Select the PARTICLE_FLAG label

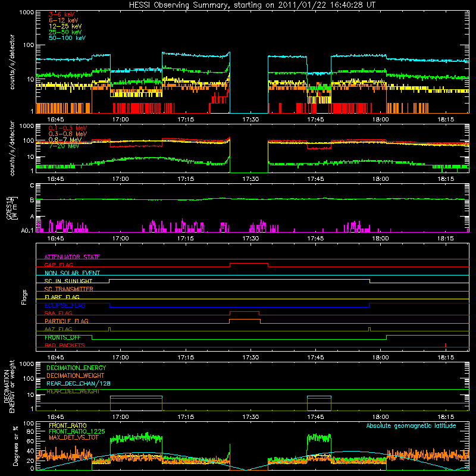click(x=67, y=321)
